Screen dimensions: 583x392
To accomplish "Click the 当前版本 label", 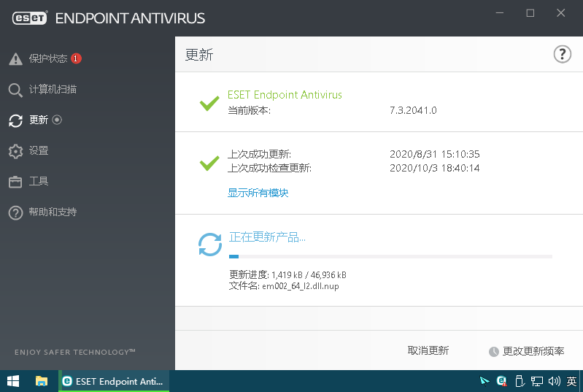I will (x=249, y=110).
